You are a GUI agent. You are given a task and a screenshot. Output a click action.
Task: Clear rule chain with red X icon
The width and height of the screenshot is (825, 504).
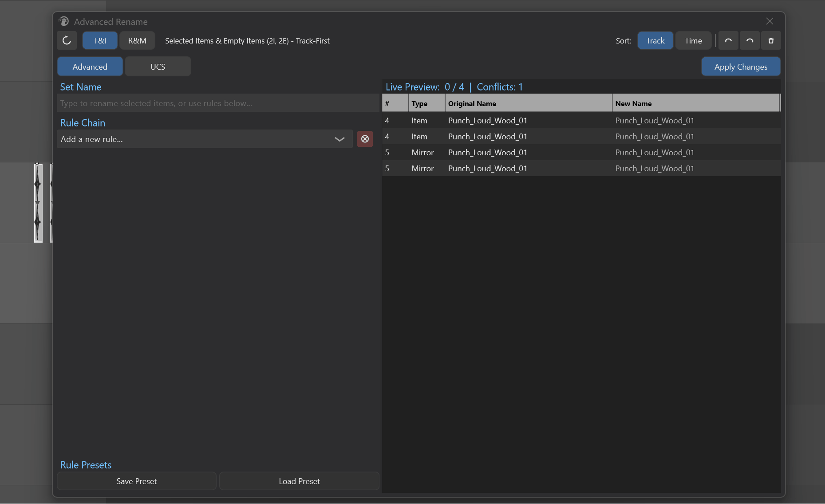tap(365, 139)
